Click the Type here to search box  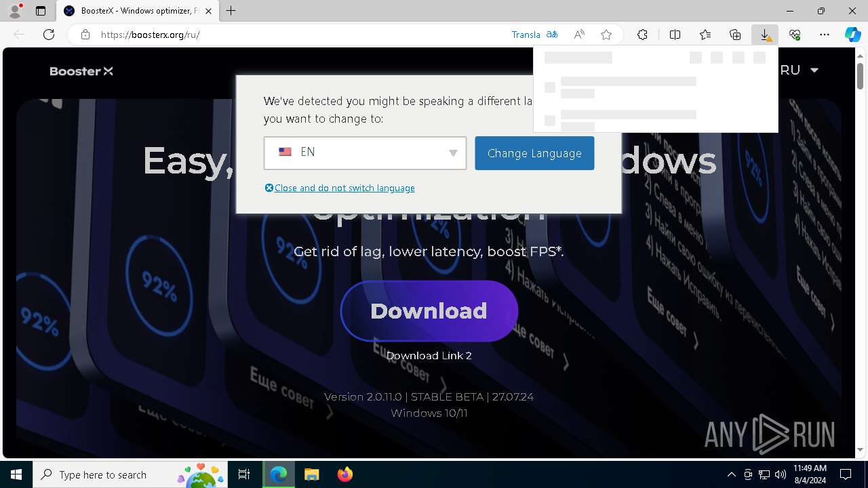pos(130,474)
